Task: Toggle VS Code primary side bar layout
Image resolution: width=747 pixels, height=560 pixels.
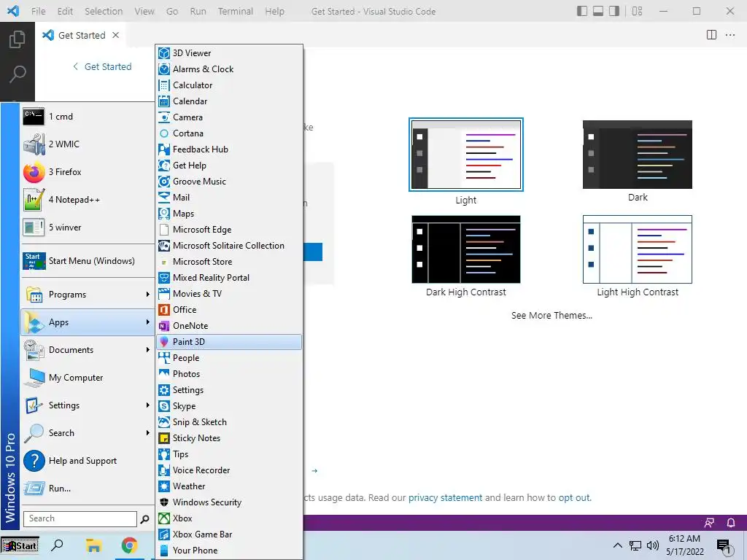Action: 581,11
